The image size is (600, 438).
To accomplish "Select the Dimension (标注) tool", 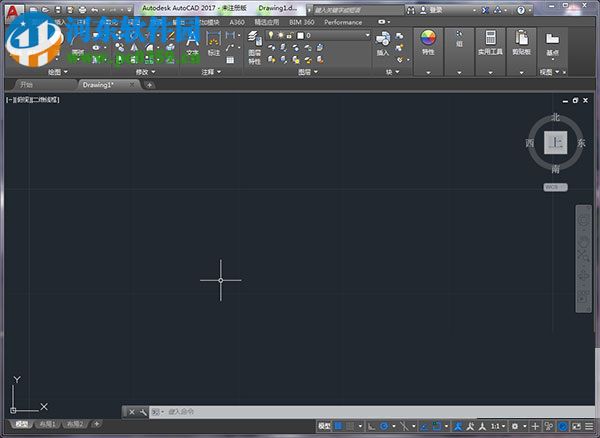I will click(213, 42).
